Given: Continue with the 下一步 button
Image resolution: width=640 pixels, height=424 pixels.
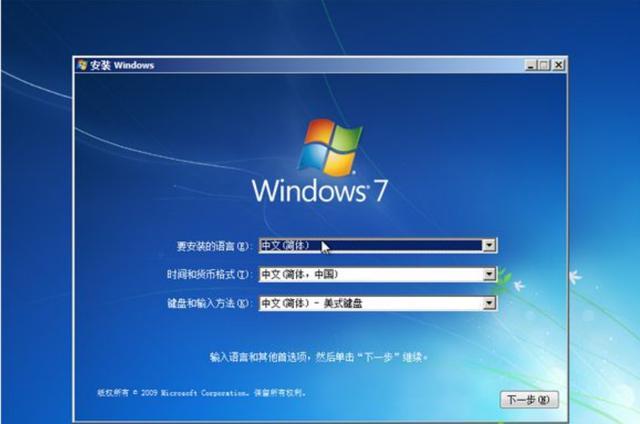Looking at the screenshot, I should 529,400.
